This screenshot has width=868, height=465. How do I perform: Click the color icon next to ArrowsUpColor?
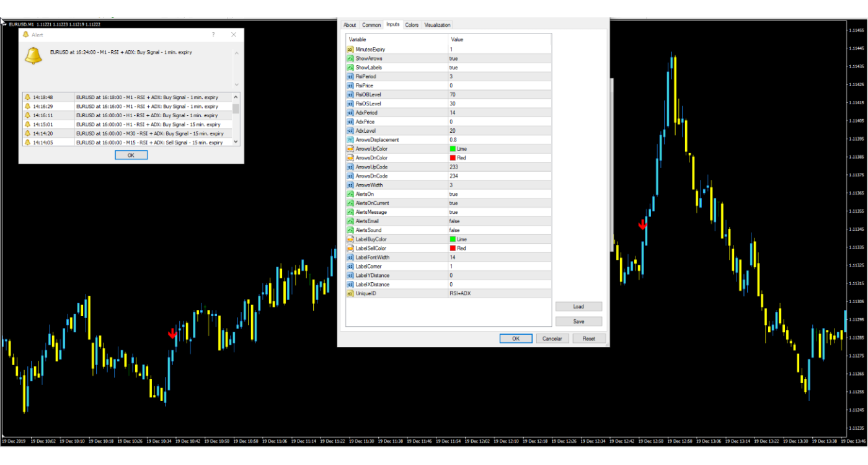point(350,149)
